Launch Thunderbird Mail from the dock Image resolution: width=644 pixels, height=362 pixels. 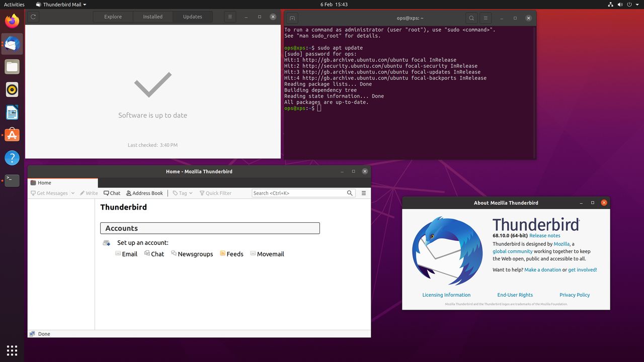coord(12,44)
